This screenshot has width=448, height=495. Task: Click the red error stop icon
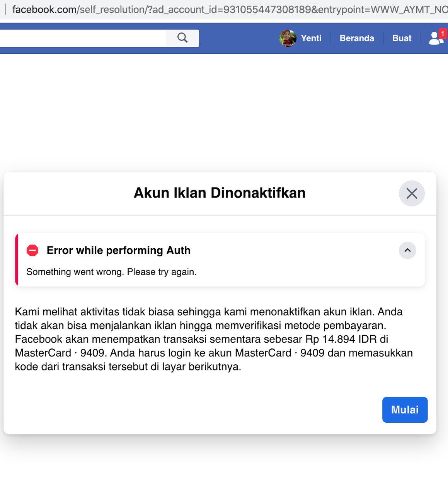tap(32, 251)
